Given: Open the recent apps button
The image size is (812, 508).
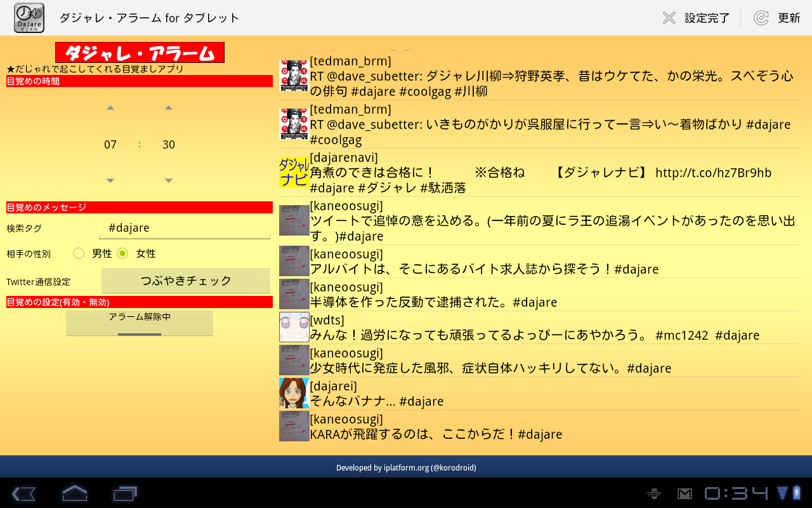Looking at the screenshot, I should [x=125, y=493].
